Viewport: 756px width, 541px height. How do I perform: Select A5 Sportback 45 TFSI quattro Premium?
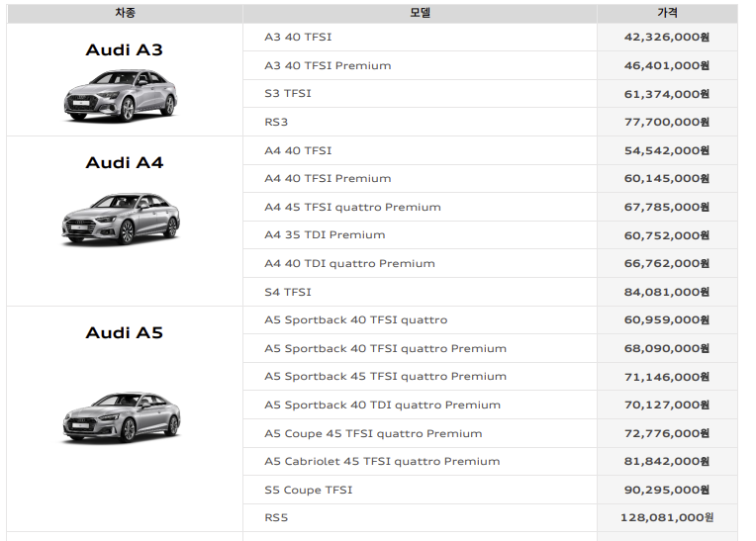(x=385, y=376)
